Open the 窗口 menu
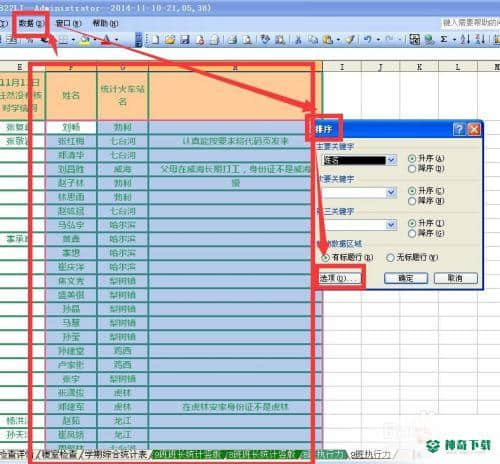Image resolution: width=500 pixels, height=464 pixels. 68,23
